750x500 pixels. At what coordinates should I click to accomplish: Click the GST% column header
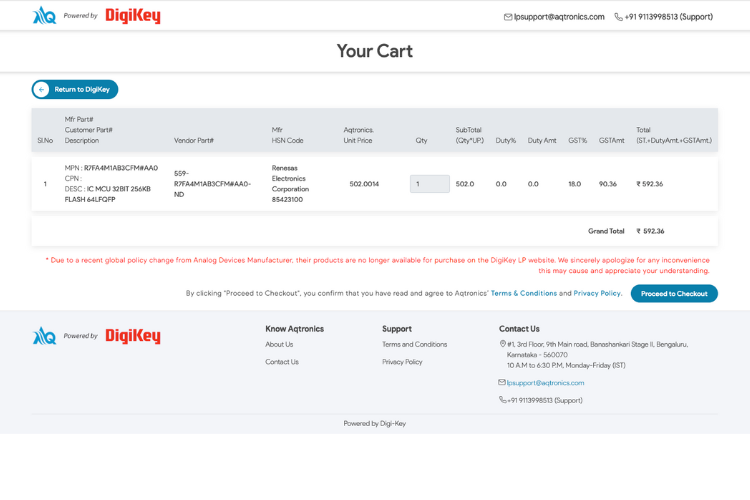(x=577, y=141)
